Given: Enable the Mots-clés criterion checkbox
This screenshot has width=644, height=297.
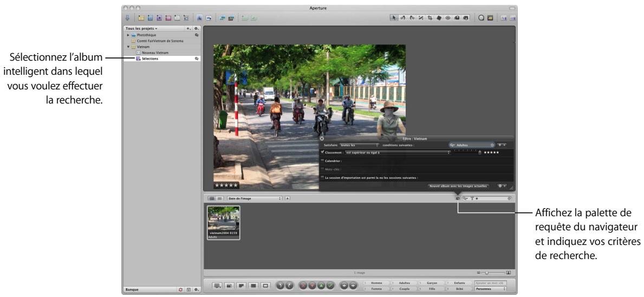Looking at the screenshot, I should (x=322, y=169).
